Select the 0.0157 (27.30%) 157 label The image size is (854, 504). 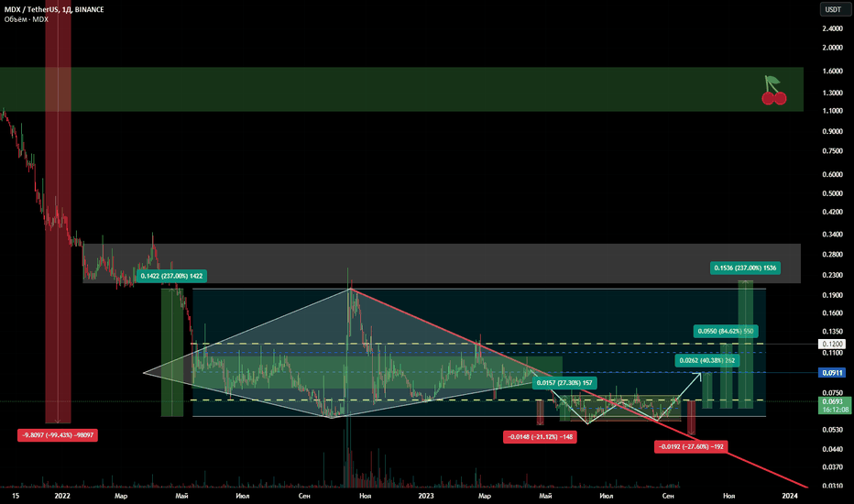pyautogui.click(x=565, y=381)
